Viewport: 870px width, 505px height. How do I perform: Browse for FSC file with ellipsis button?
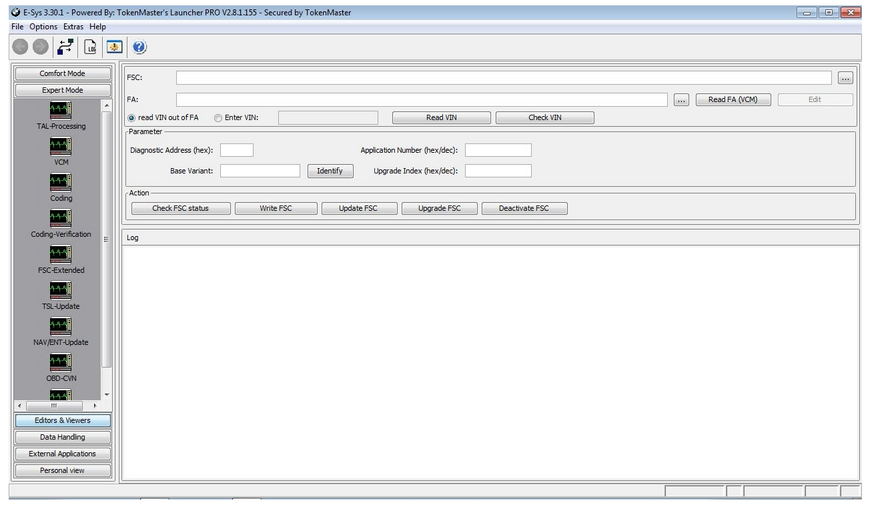click(x=845, y=78)
